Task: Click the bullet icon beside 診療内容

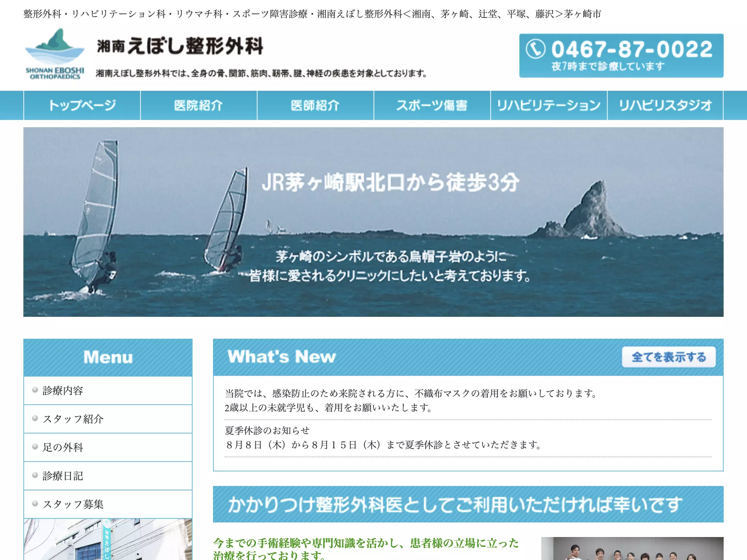Action: [35, 390]
